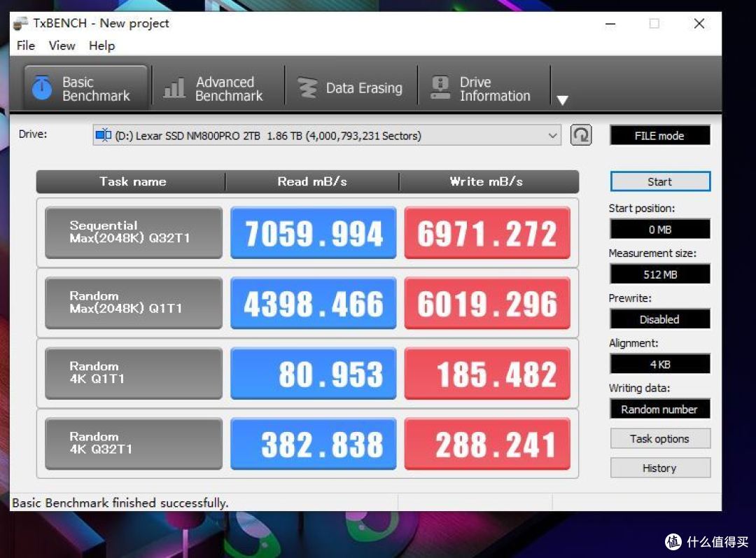Click Random 4K Q32T1 task button
Image resolution: width=756 pixels, height=558 pixels.
[x=134, y=443]
